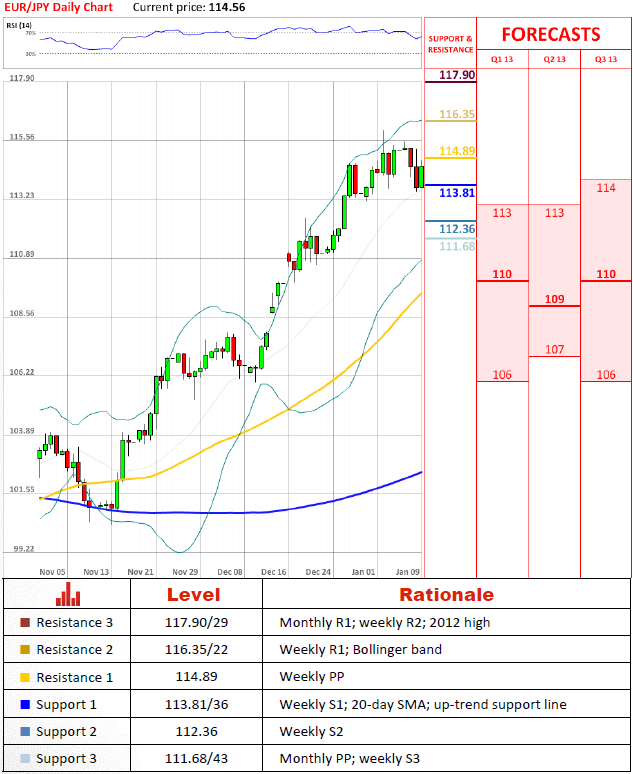Click rationale 'Weekly S1; 20-day SMA; up-trend support line'

coord(423,704)
